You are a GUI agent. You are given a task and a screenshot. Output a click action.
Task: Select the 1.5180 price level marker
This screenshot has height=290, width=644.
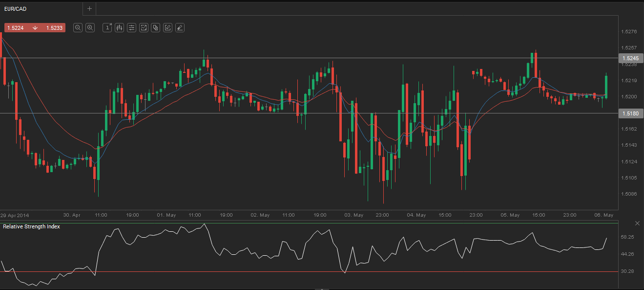pos(629,113)
